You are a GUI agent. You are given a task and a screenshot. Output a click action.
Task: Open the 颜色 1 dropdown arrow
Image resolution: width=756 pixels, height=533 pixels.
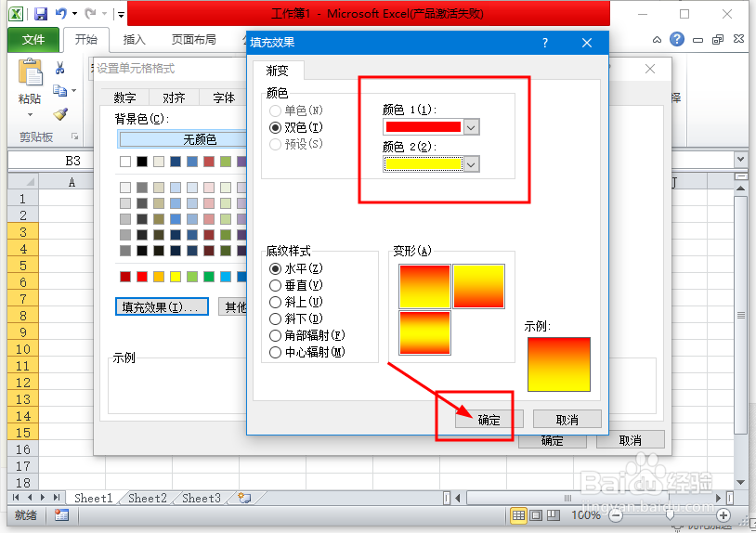[472, 128]
